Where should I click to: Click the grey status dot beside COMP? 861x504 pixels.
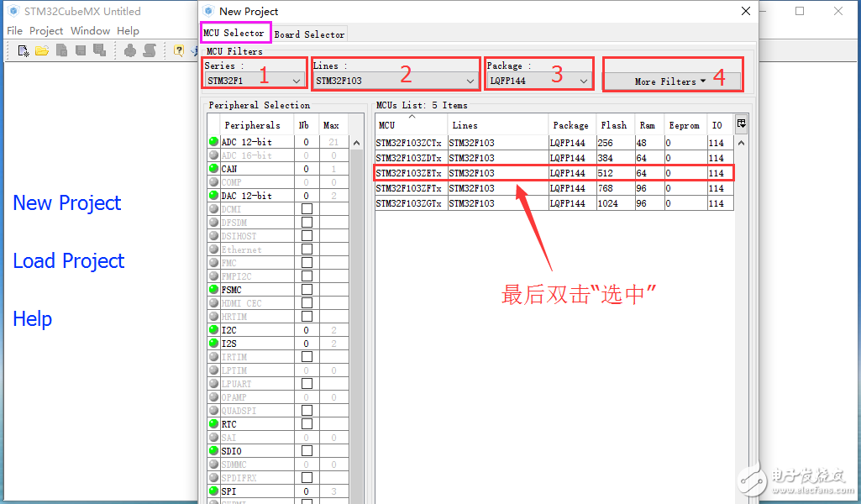(x=213, y=181)
